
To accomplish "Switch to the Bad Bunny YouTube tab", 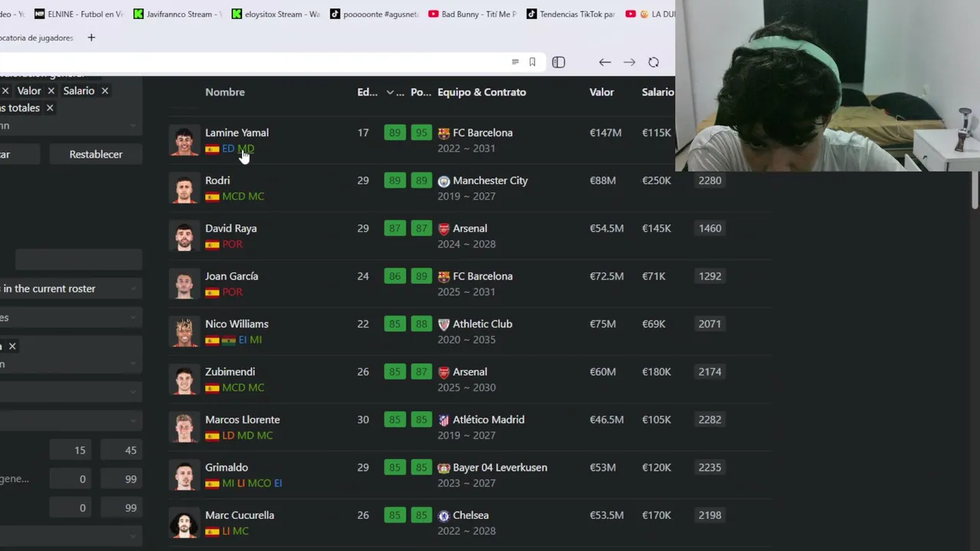I will click(472, 14).
